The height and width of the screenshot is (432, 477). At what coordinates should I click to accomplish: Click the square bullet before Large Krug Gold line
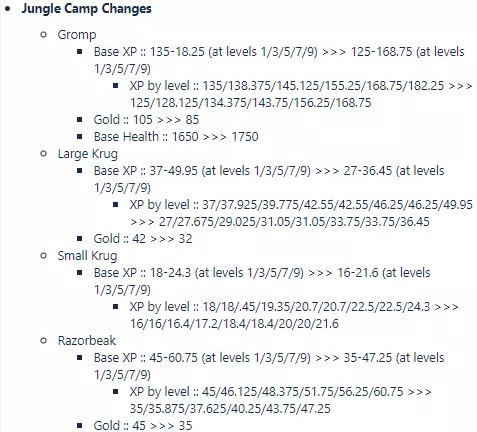coord(80,238)
